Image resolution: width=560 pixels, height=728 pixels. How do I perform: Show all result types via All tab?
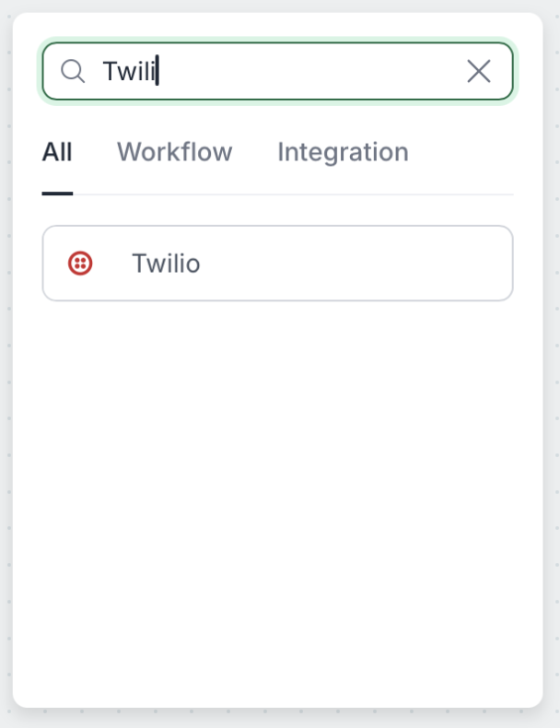(57, 152)
